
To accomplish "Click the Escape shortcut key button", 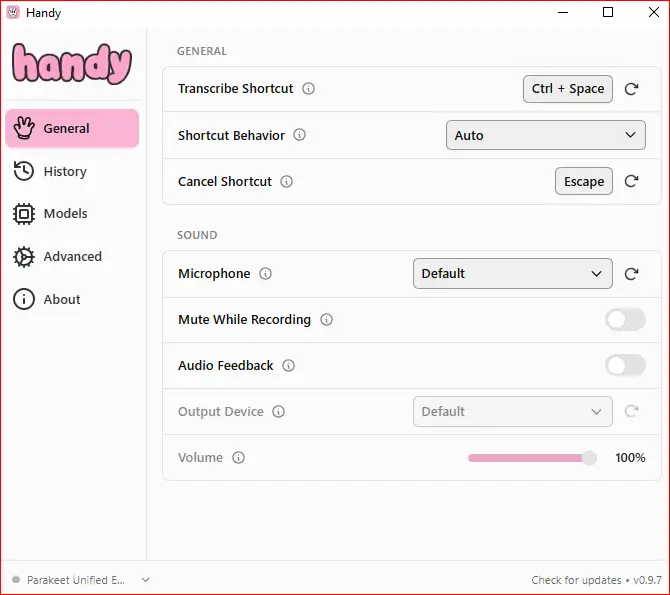I will pos(584,181).
